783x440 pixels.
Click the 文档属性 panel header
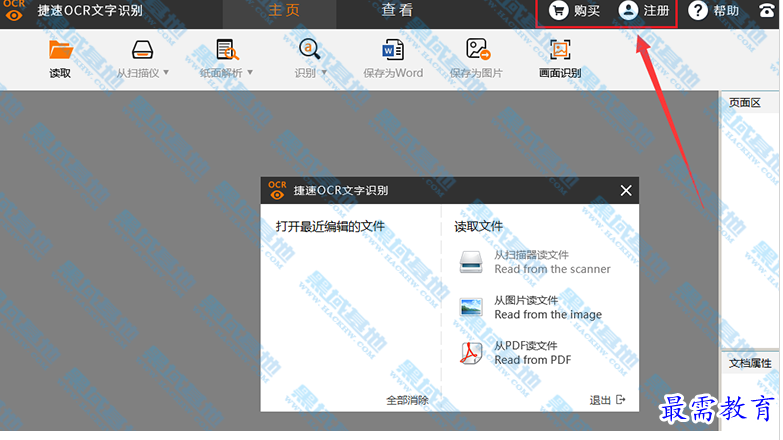750,364
